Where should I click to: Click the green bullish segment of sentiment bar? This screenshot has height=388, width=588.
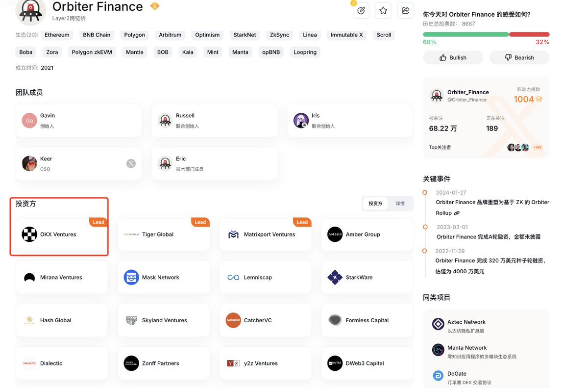[x=466, y=34]
